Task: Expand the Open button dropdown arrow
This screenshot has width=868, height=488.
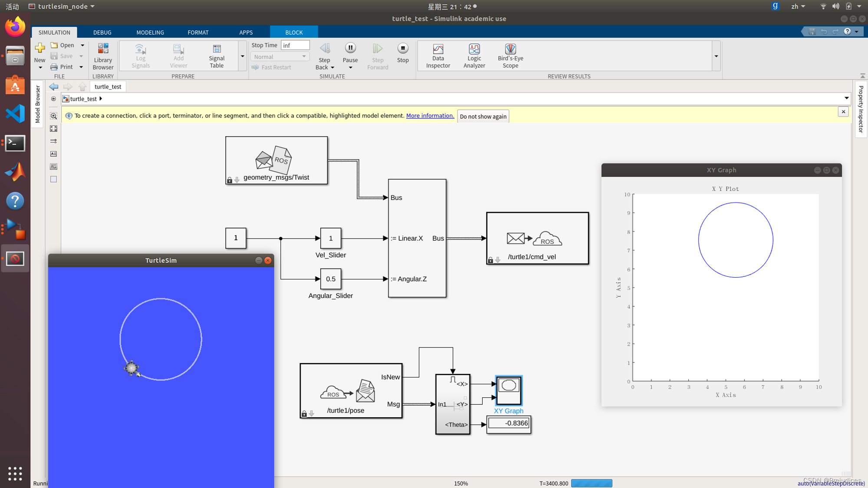Action: 82,45
